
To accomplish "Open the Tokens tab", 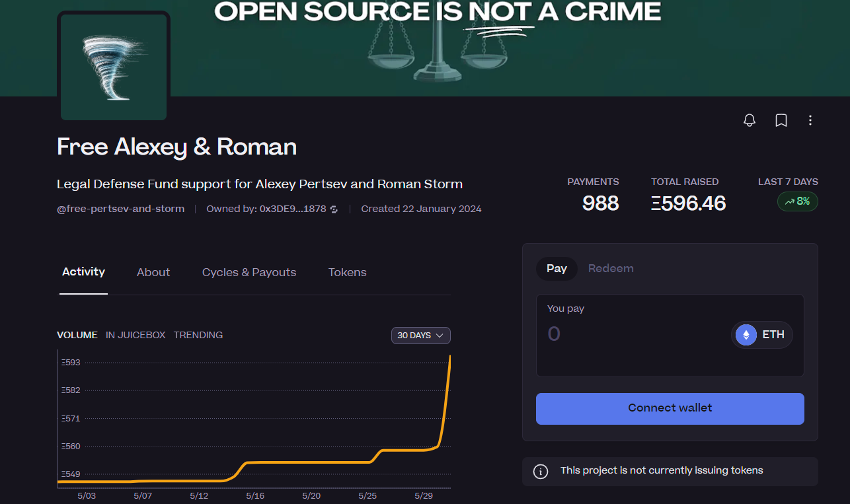I will [x=347, y=272].
